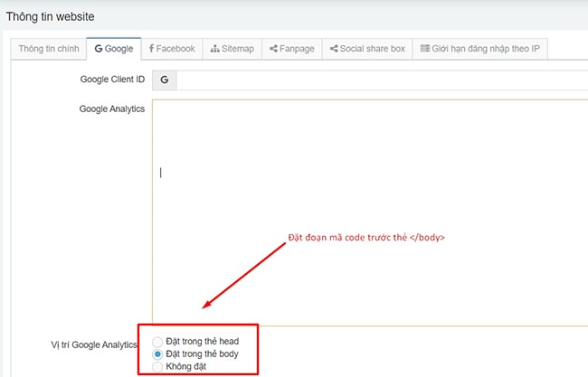Click the 'Vị trí Google Analytics' label
The width and height of the screenshot is (588, 377).
93,345
